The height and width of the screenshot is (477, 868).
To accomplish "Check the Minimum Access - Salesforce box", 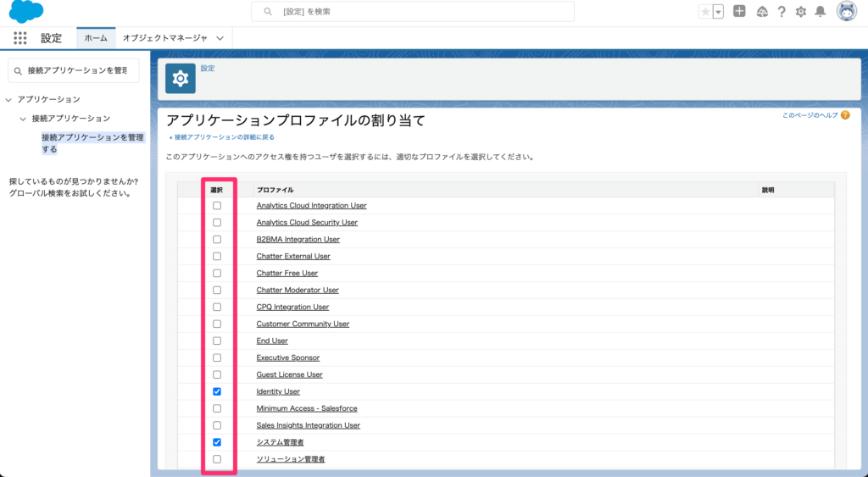I will coord(217,408).
